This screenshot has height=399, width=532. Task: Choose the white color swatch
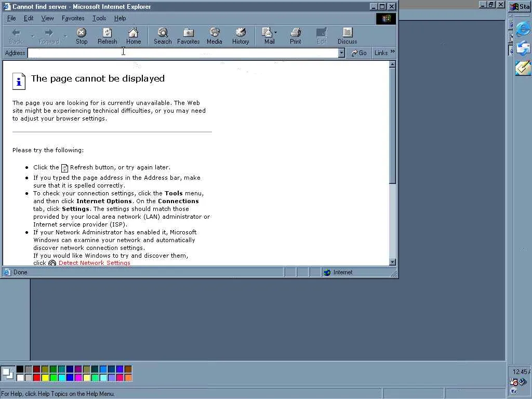[x=20, y=377]
